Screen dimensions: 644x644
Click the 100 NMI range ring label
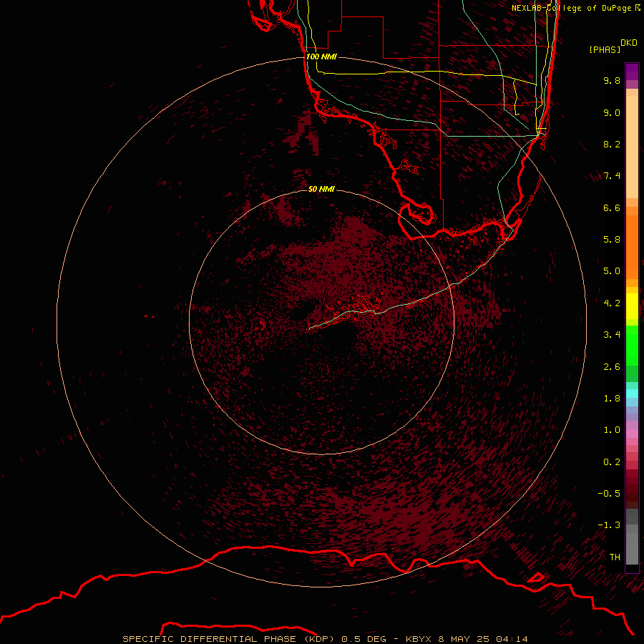point(321,57)
